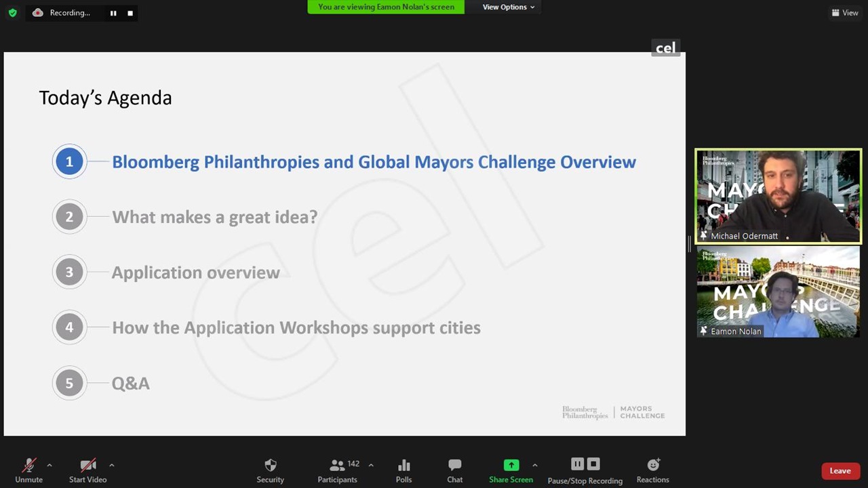The image size is (868, 488).
Task: Click the viewing Eamon Nolan's screen banner
Action: pyautogui.click(x=386, y=7)
